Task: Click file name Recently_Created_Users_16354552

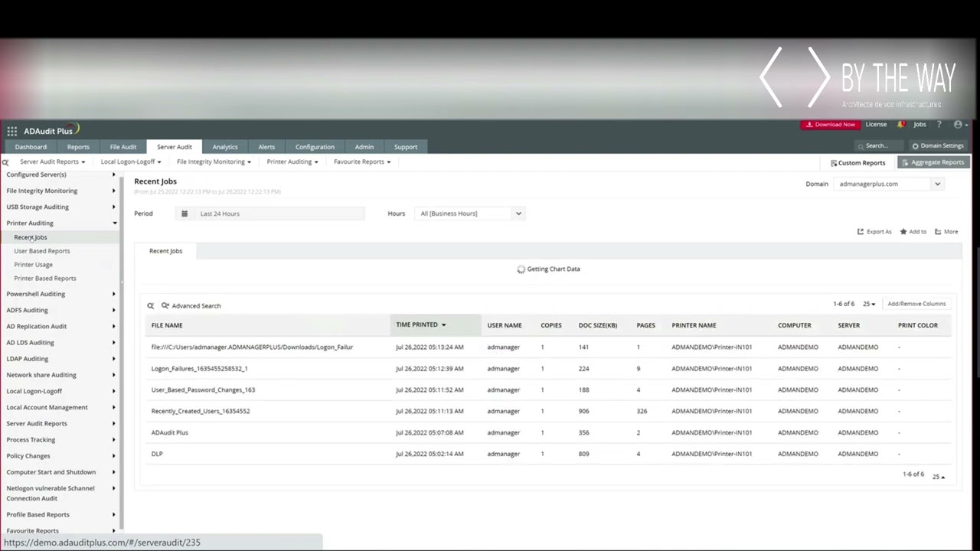Action: [201, 412]
